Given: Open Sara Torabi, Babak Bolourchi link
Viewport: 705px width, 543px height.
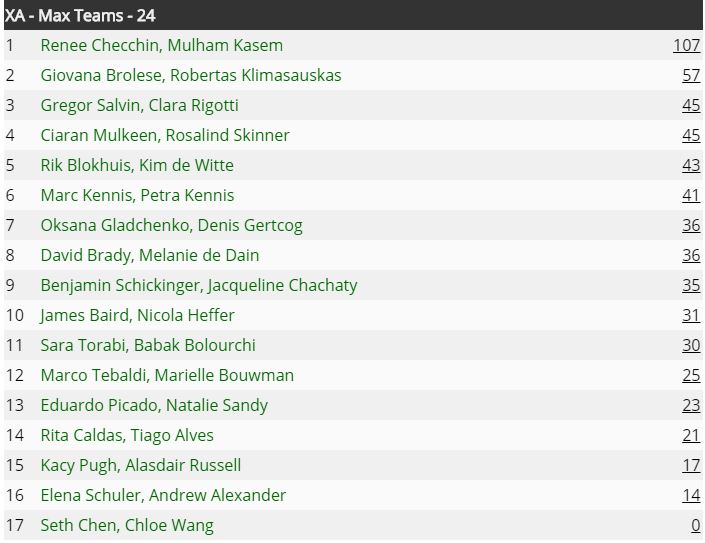Looking at the screenshot, I should (148, 345).
